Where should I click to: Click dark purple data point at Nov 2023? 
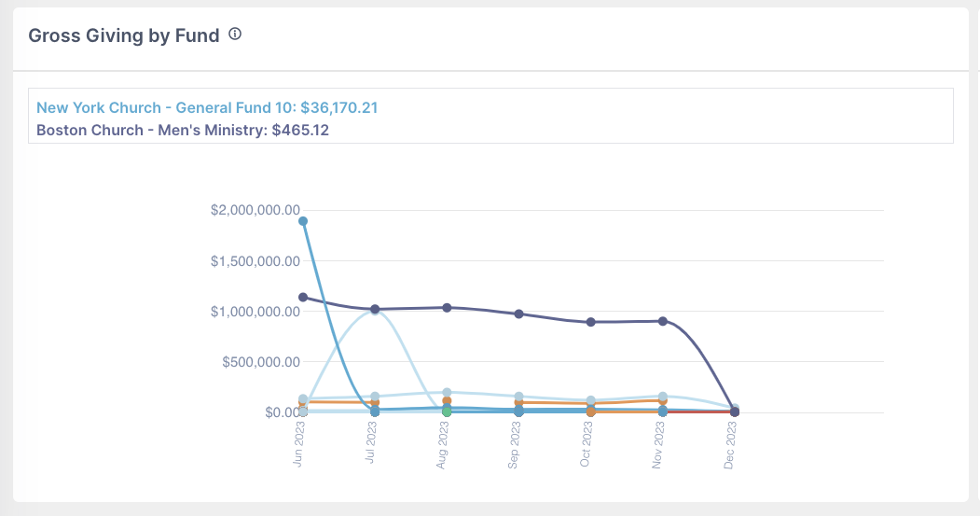click(663, 321)
